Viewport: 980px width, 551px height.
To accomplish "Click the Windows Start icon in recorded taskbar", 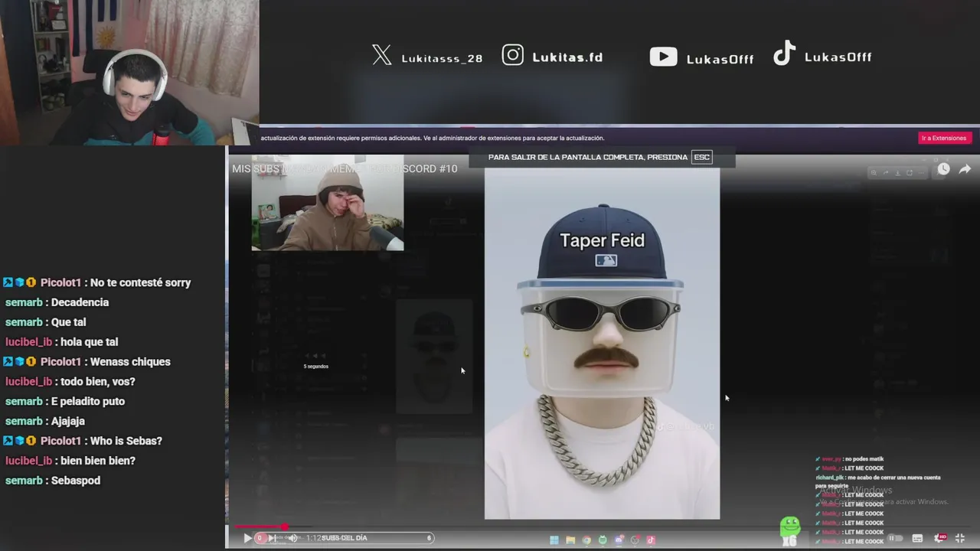I will pos(554,540).
